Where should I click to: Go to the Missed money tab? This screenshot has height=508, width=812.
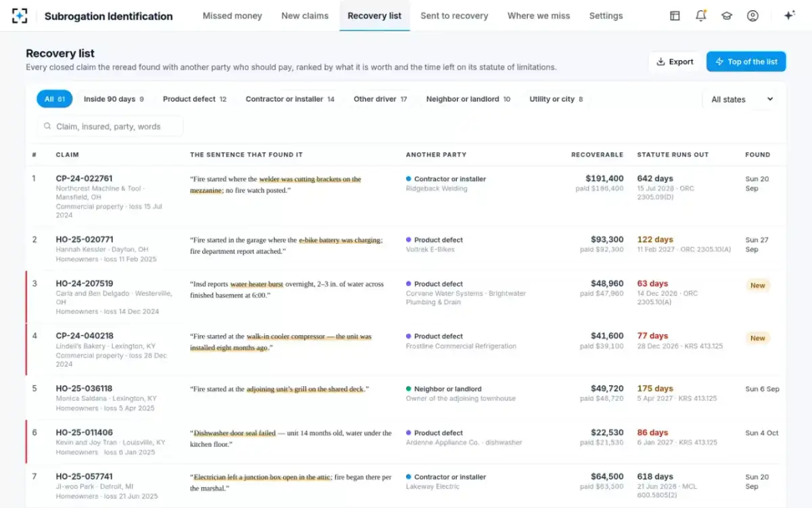click(x=232, y=16)
